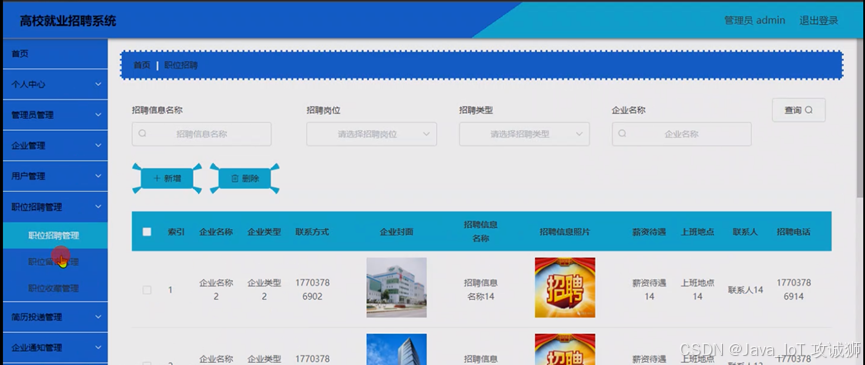Collapse the 职位招聘管理 parent menu
Screen dimensions: 865x365
coord(55,207)
